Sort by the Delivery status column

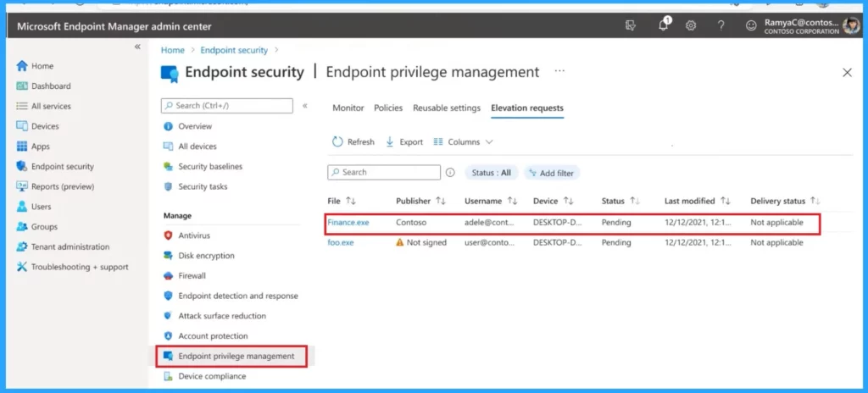coord(785,201)
